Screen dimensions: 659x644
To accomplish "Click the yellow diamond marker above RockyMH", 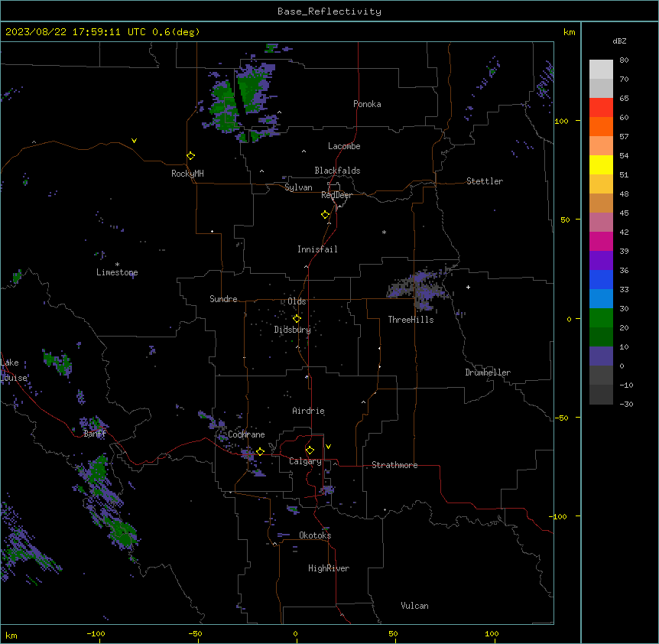I will click(x=191, y=156).
